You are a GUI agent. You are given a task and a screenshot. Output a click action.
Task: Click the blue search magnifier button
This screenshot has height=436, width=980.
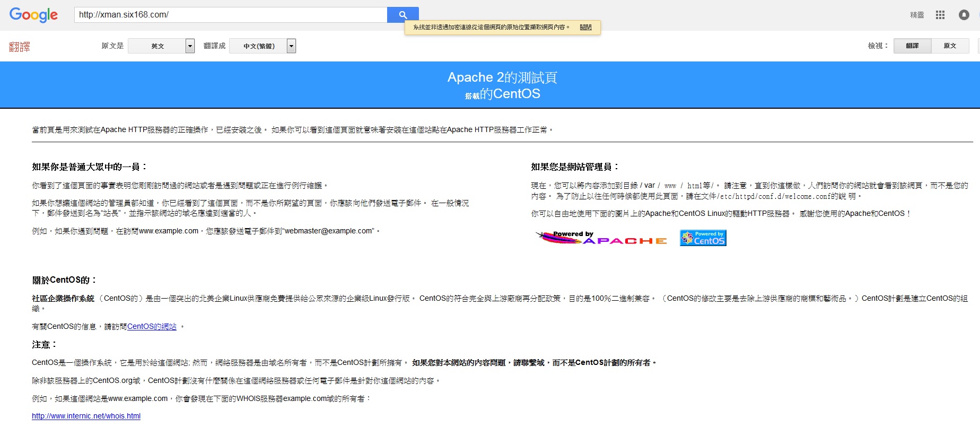point(403,15)
